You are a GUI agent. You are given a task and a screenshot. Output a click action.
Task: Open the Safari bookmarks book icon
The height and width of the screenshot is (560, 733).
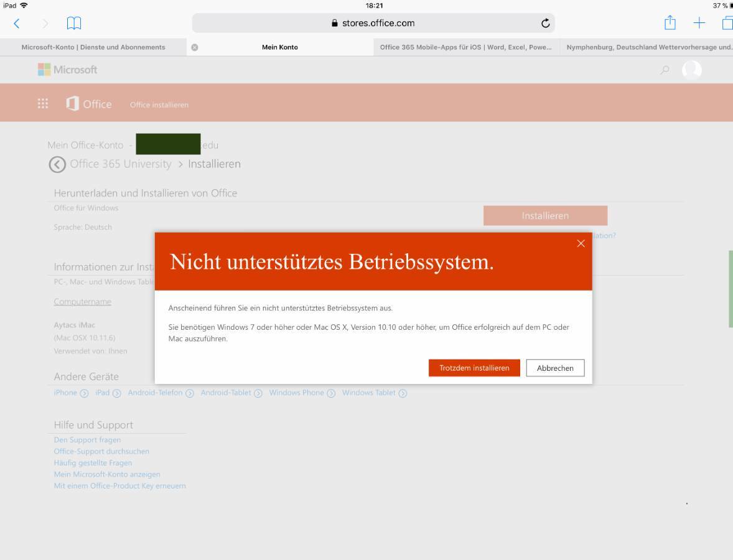pyautogui.click(x=74, y=23)
